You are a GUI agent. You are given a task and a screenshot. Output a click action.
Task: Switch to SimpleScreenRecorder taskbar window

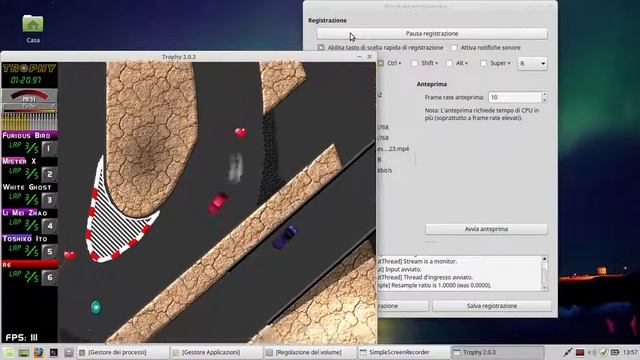pyautogui.click(x=403, y=352)
